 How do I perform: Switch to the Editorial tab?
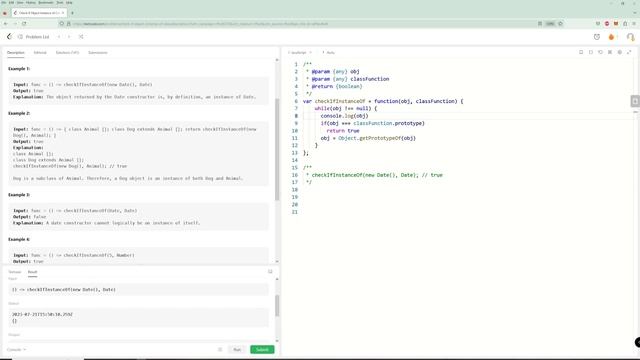click(40, 53)
